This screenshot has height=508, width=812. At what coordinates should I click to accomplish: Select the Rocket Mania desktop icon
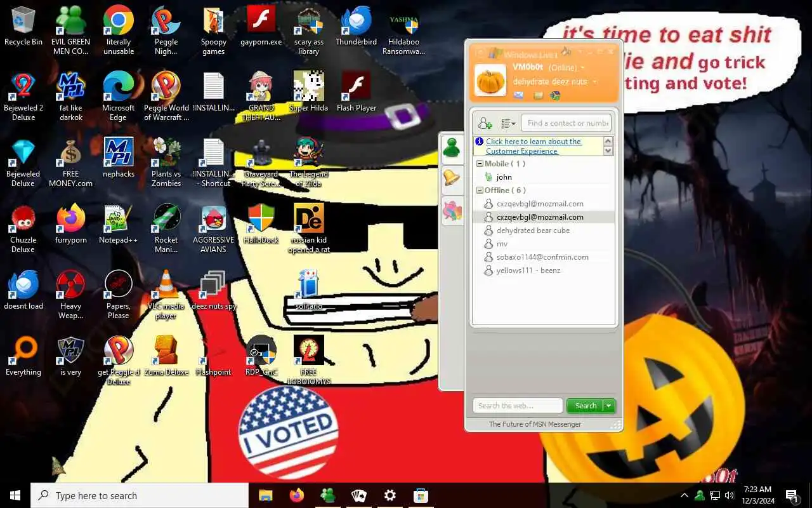tap(166, 229)
